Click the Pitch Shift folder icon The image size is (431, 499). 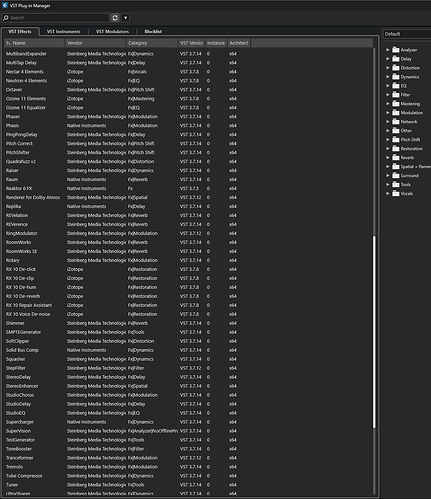tap(396, 140)
